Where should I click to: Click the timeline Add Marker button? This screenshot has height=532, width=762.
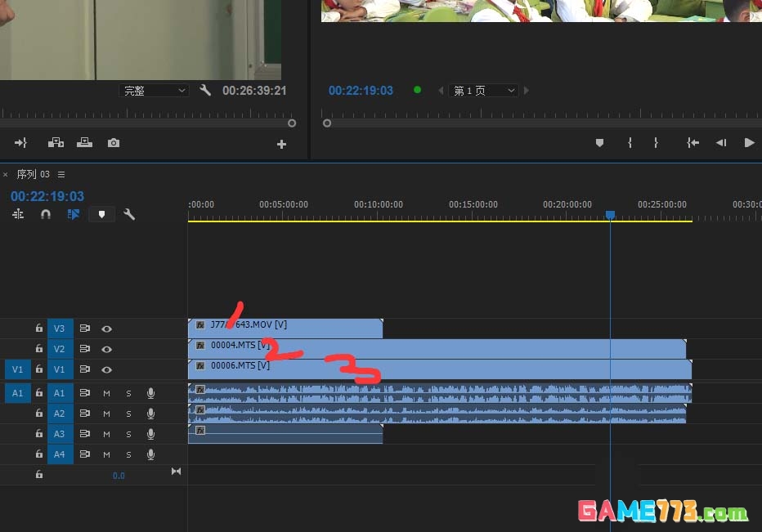pyautogui.click(x=101, y=214)
